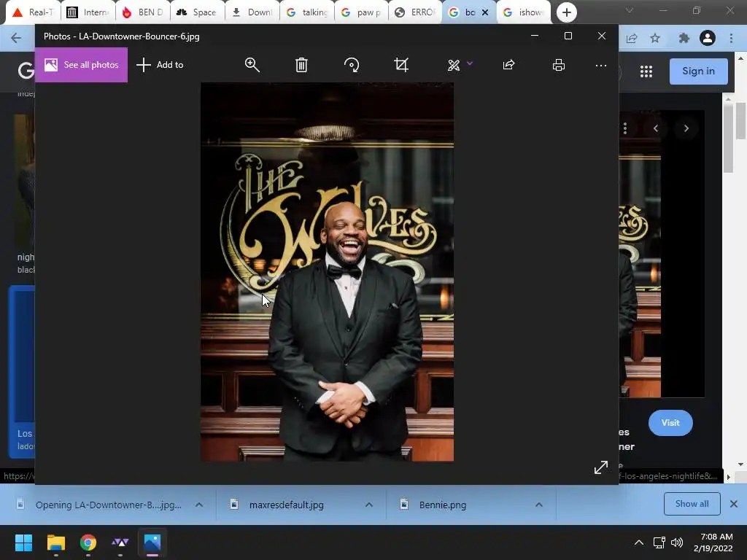Open the volume tray icon
The height and width of the screenshot is (560, 747).
click(676, 542)
